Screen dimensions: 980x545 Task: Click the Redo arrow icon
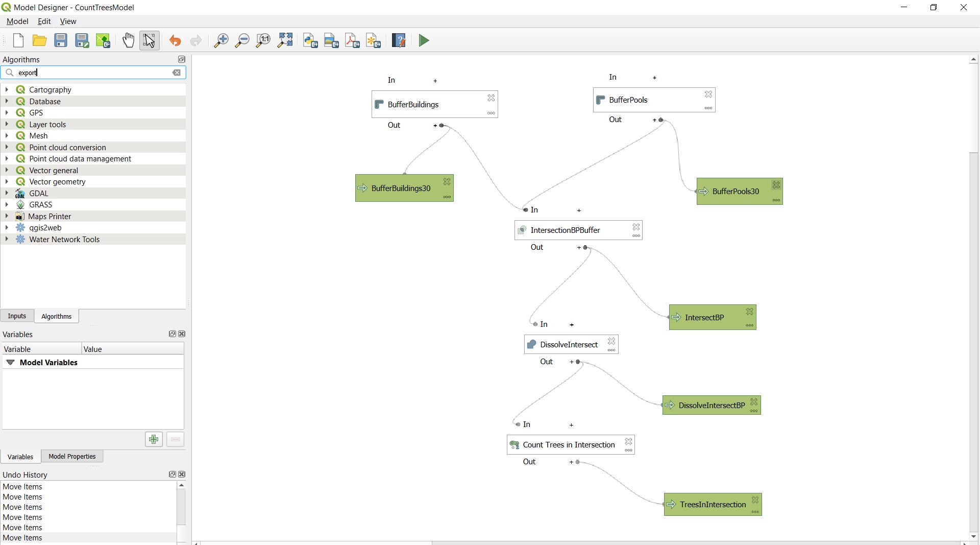(196, 40)
